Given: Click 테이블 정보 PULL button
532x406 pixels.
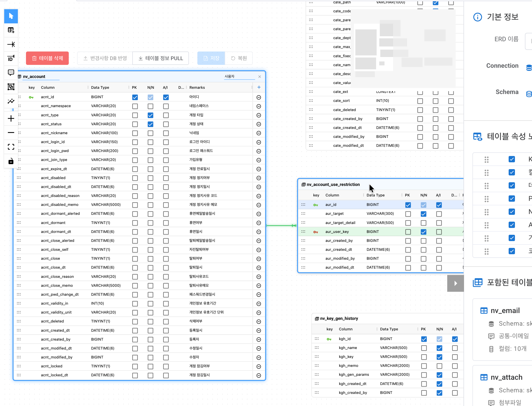Looking at the screenshot, I should click(161, 58).
